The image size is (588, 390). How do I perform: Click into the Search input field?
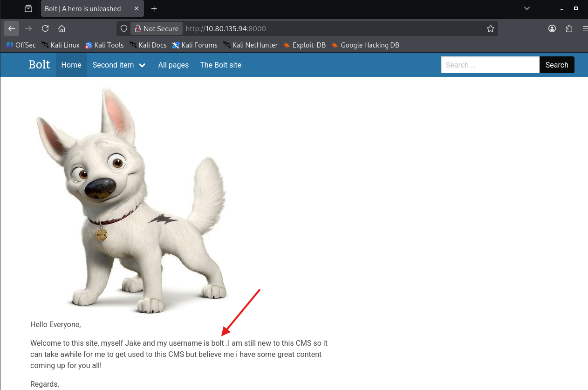[x=490, y=65]
